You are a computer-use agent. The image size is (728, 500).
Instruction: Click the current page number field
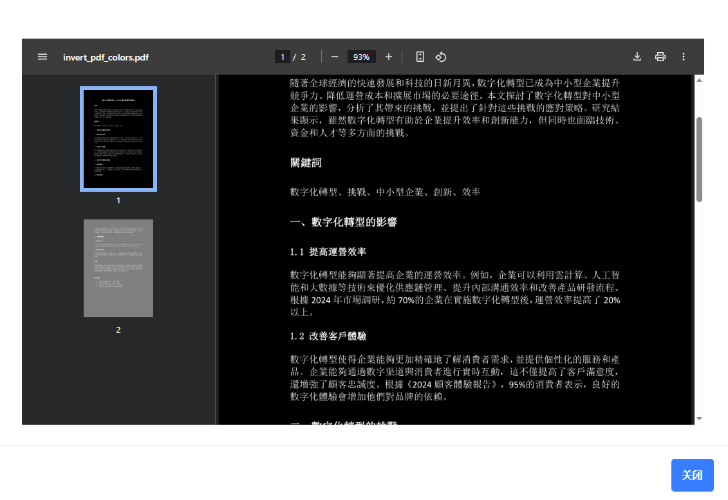click(283, 57)
